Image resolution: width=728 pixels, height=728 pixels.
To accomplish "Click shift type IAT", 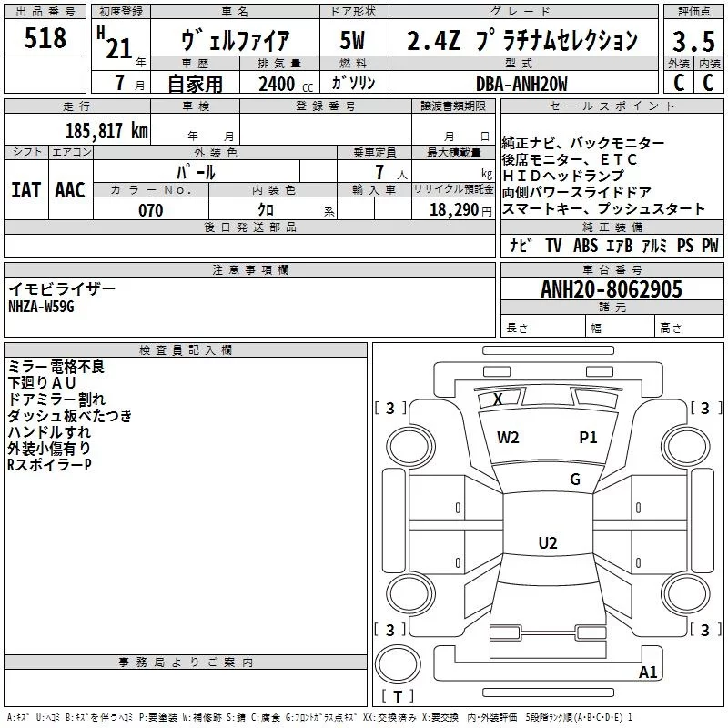I will (26, 190).
